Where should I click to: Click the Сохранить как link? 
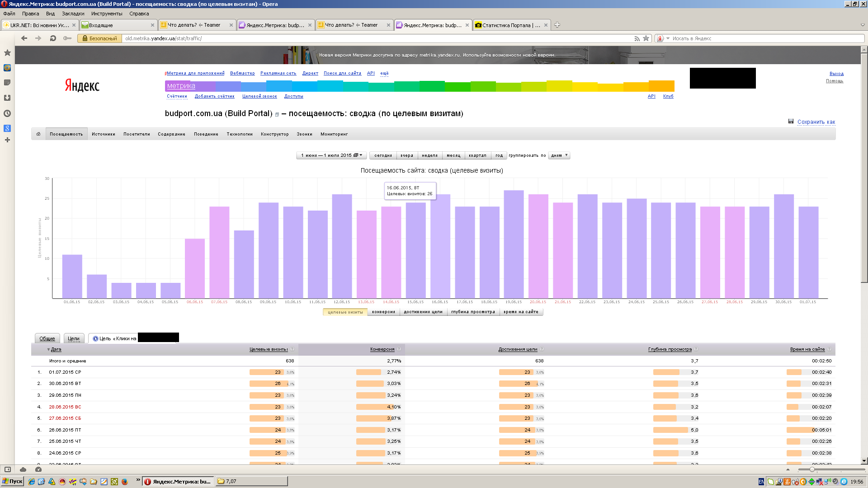(x=816, y=122)
